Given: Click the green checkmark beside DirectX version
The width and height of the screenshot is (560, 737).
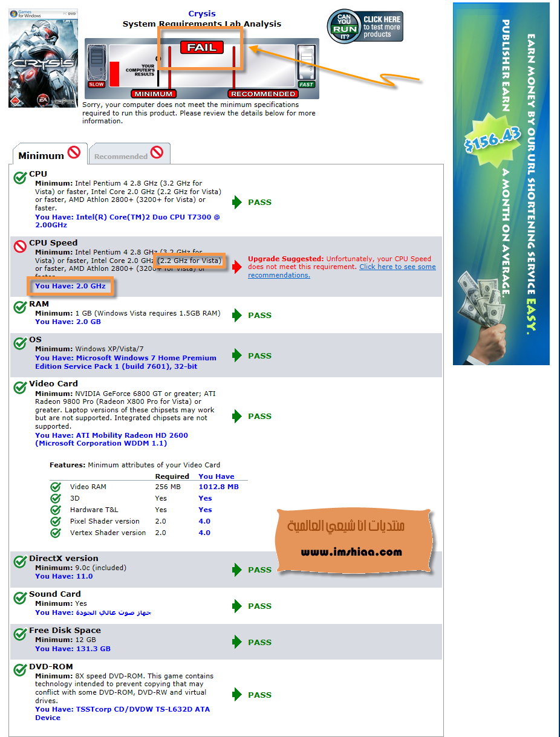Looking at the screenshot, I should (19, 561).
